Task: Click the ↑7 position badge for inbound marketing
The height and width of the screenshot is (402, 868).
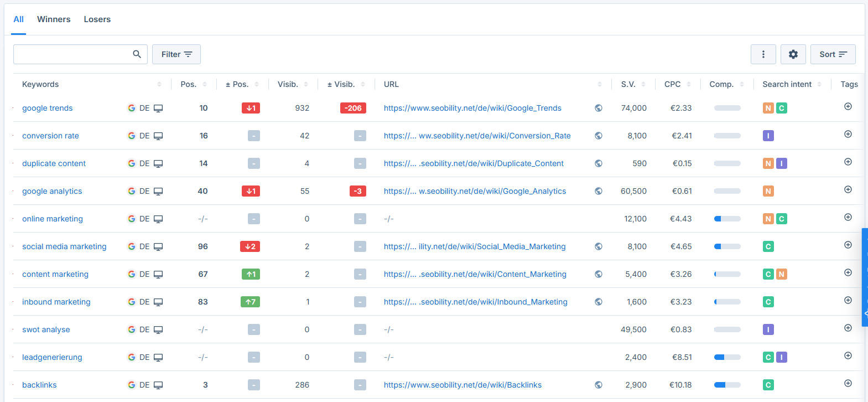Action: click(x=250, y=302)
